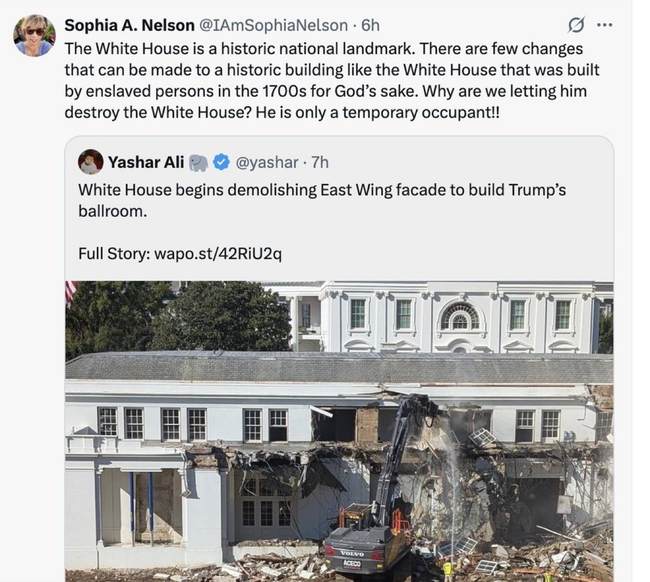Screen dimensions: 650x582
Task: Click the Grok slashed-circle icon
Action: point(576,25)
